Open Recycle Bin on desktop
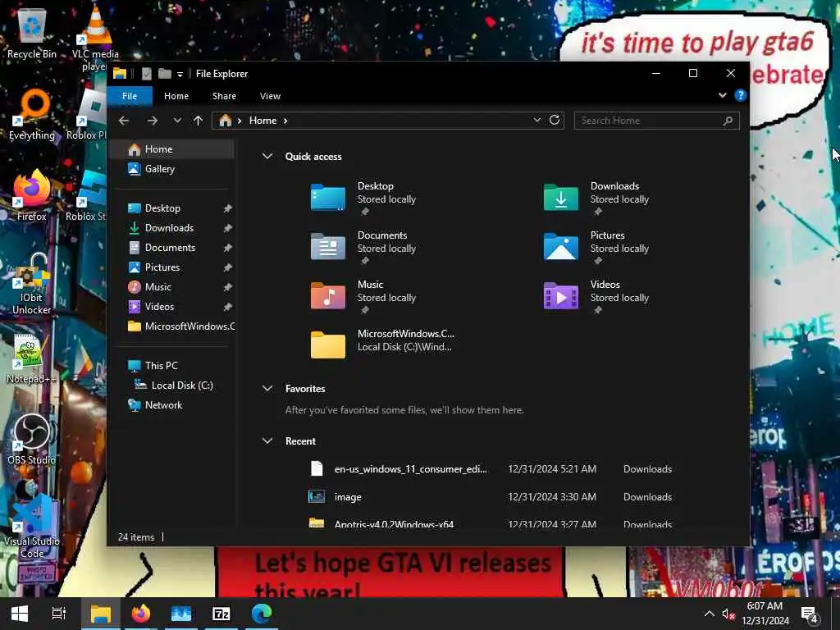Image resolution: width=840 pixels, height=630 pixels. (x=32, y=33)
